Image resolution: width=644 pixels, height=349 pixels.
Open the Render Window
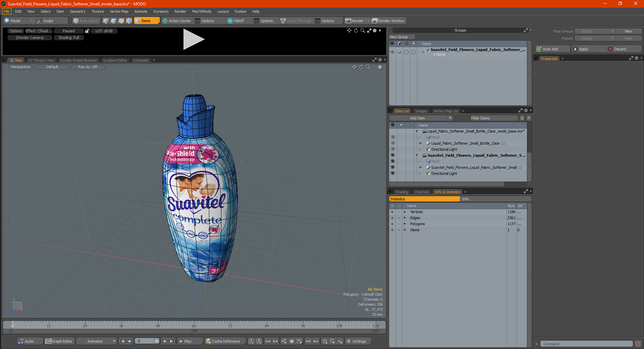click(388, 21)
